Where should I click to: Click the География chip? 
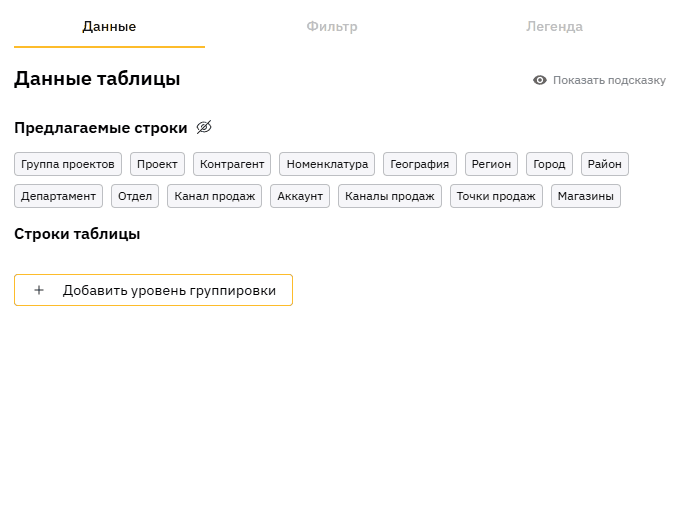pos(420,164)
